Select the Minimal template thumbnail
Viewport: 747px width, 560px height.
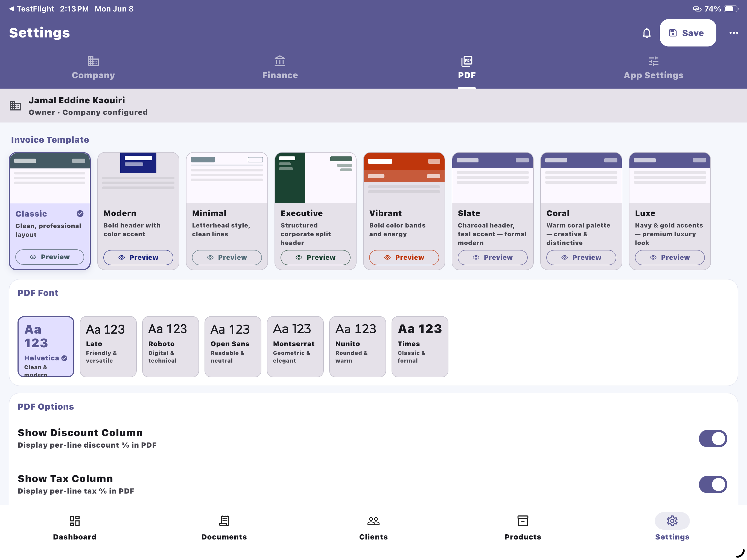click(x=227, y=178)
